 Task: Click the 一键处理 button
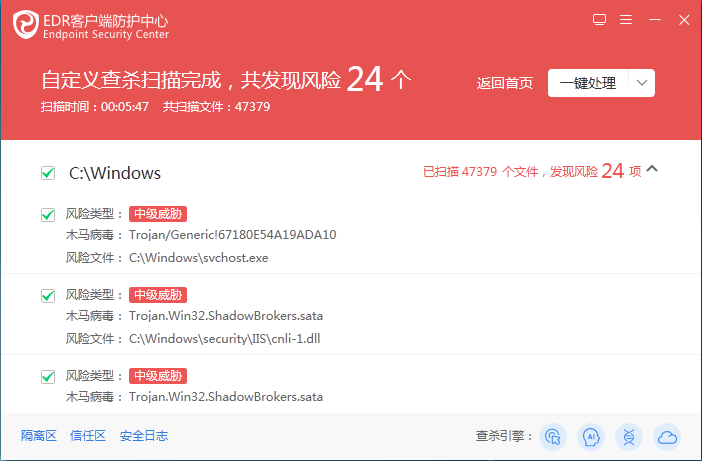click(588, 83)
